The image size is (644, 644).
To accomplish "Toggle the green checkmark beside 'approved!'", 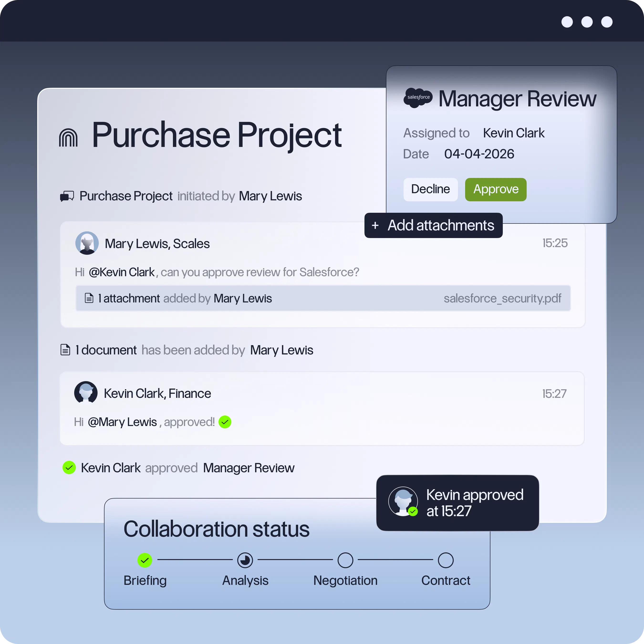I will pyautogui.click(x=225, y=422).
